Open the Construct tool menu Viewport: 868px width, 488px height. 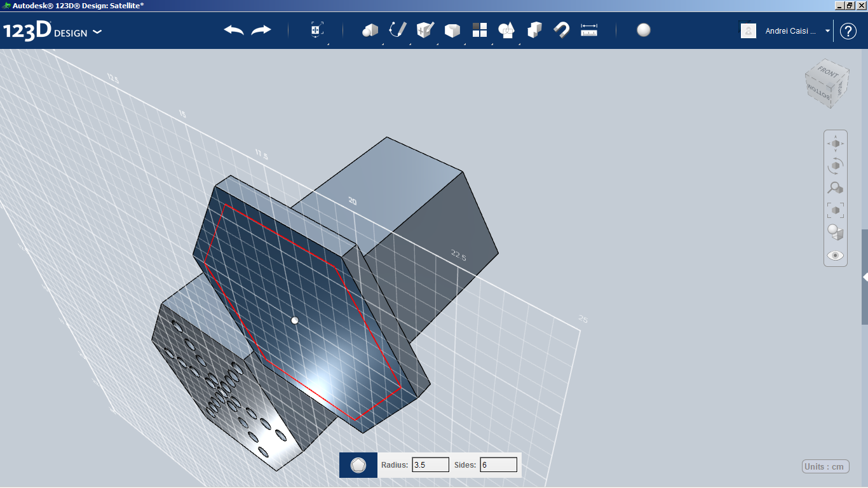pyautogui.click(x=424, y=30)
